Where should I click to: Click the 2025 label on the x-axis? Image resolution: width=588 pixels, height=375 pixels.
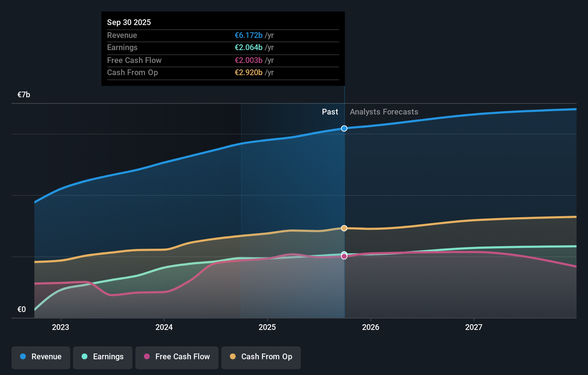268,327
